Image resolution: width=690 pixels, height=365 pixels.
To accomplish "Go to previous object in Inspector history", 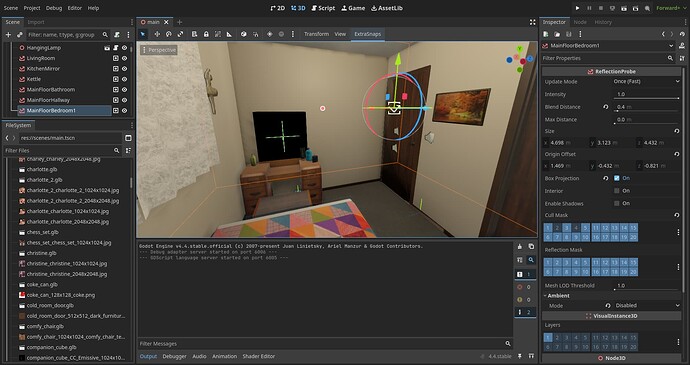I will [663, 34].
